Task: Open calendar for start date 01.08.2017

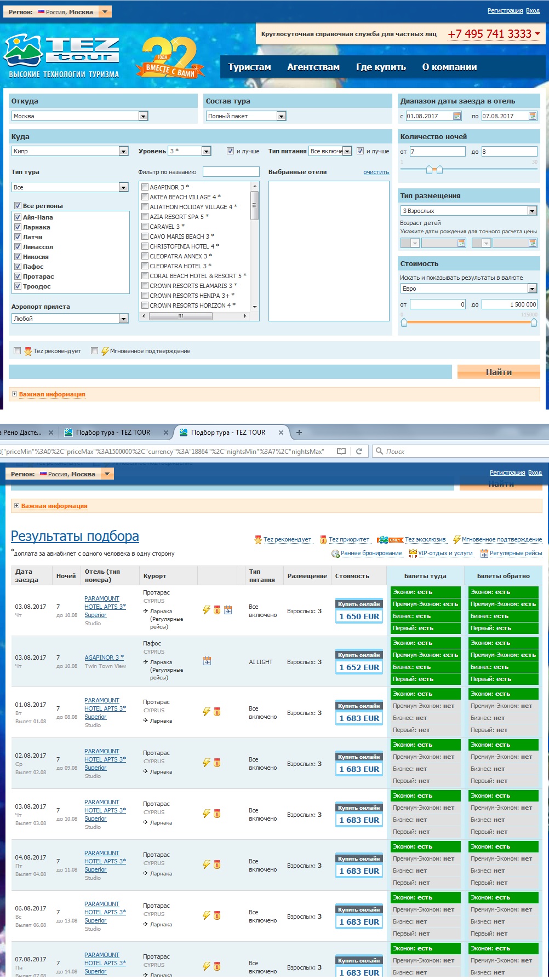Action: [457, 116]
